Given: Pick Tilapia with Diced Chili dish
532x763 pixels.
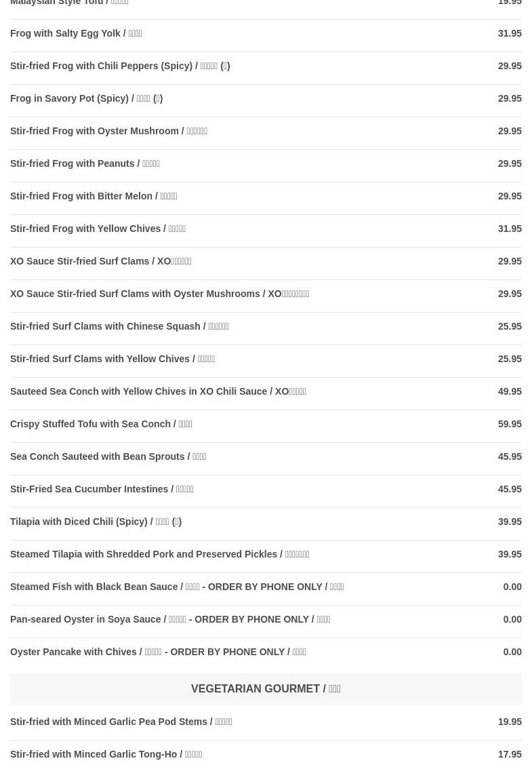Looking at the screenshot, I should 266,523.
